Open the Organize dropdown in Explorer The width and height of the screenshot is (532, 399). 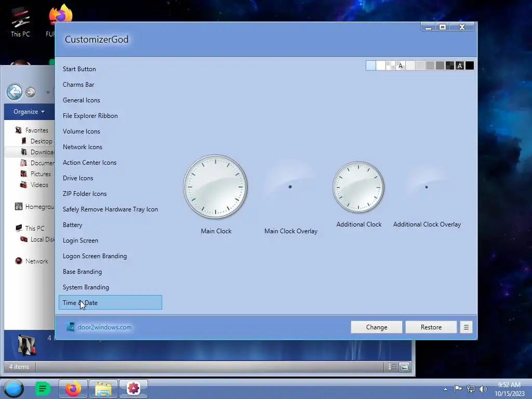[29, 112]
